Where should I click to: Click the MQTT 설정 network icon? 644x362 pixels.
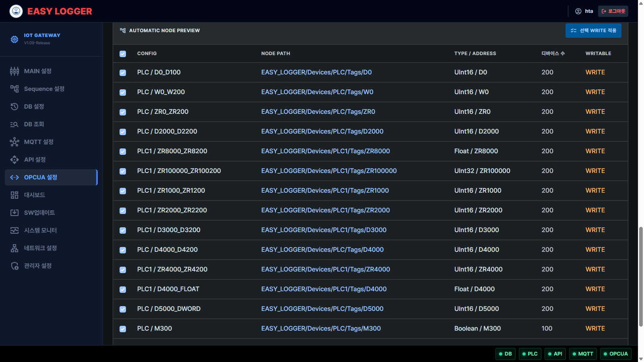coord(14,142)
